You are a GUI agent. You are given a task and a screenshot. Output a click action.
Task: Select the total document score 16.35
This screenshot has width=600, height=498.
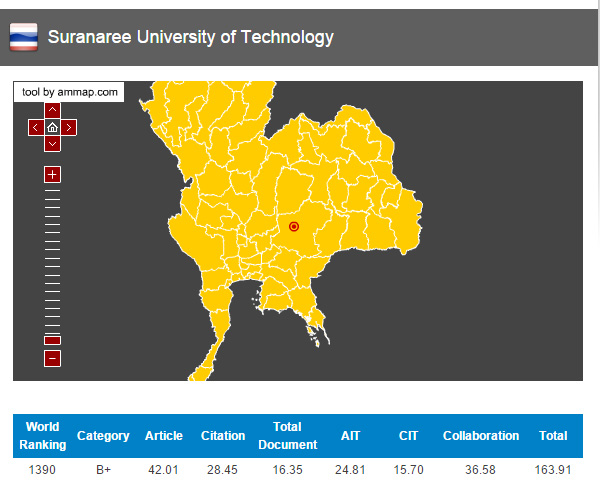tap(287, 470)
